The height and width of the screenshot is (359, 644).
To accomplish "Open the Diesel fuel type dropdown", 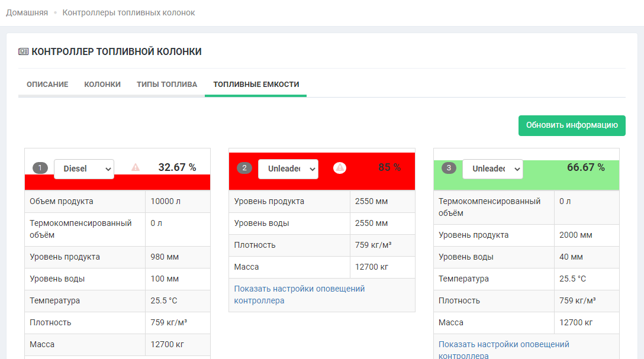I will (84, 169).
